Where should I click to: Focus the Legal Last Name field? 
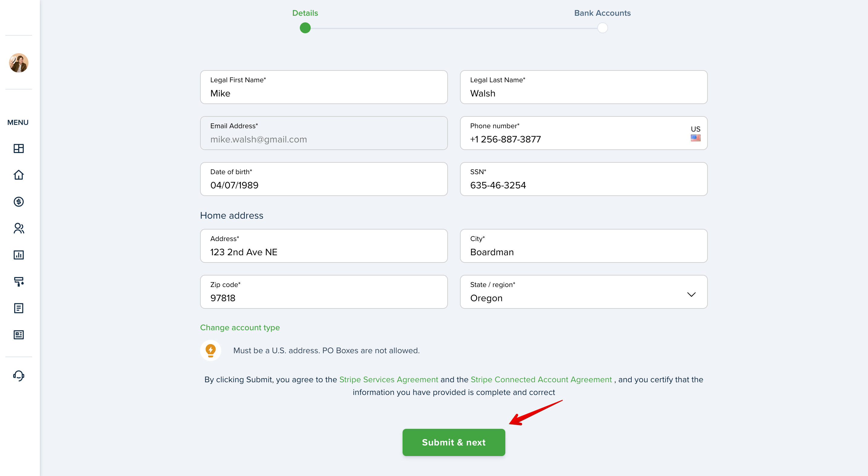[x=583, y=87]
